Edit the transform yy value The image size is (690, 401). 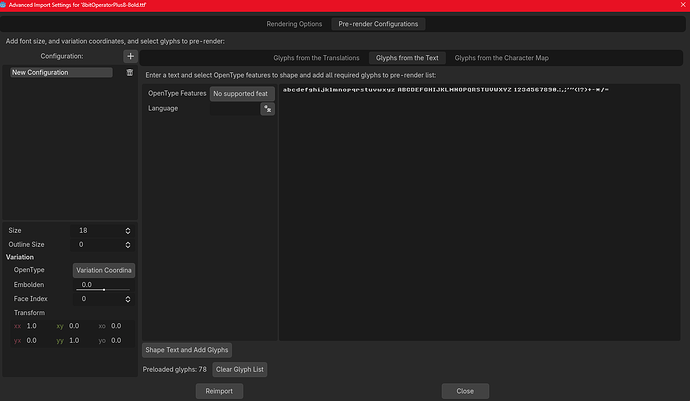click(x=74, y=340)
